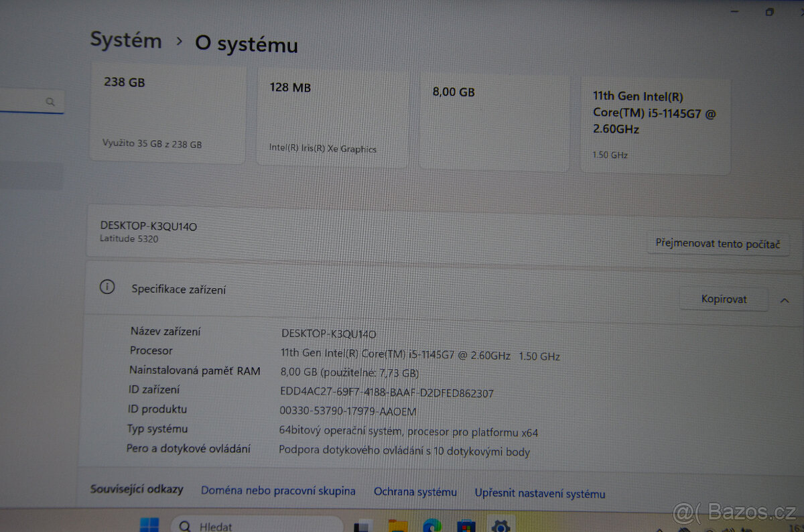Screen dimensions: 804x532
Task: Click the magnifier icon in the Settings sidebar search
Action: [x=51, y=101]
